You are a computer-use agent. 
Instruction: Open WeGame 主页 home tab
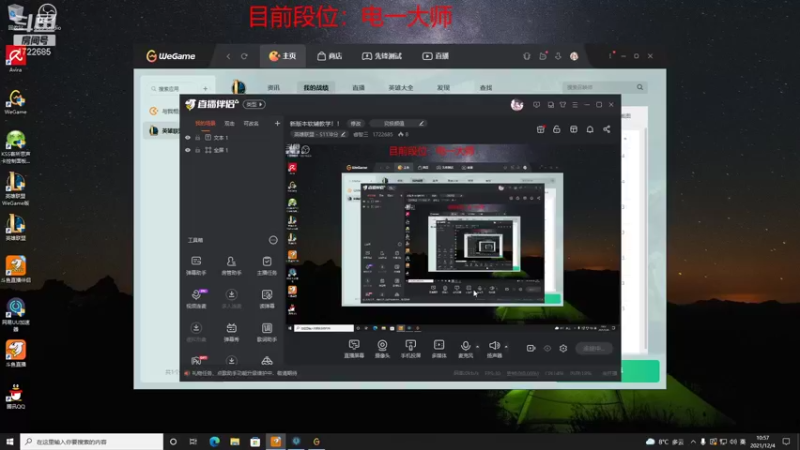[283, 56]
